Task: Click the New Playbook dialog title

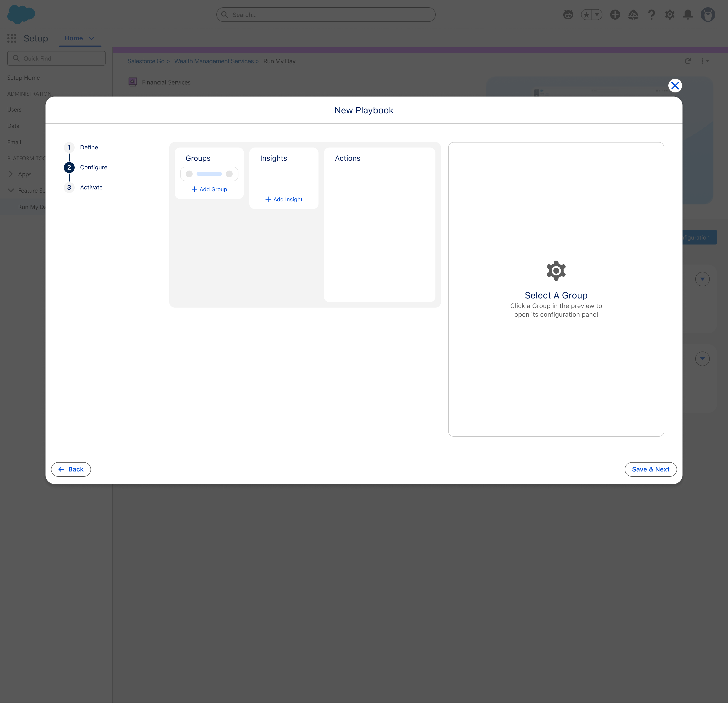Action: (x=364, y=110)
